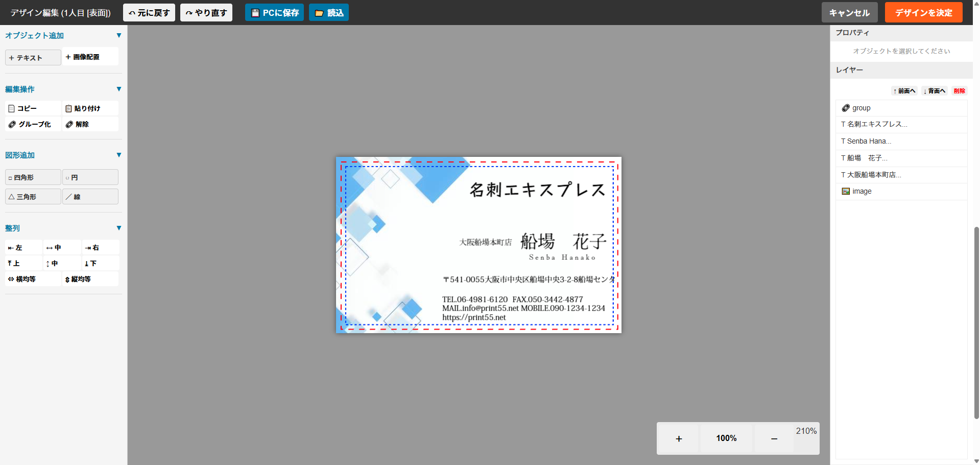
Task: Group objects using グループ化
Action: click(33, 124)
